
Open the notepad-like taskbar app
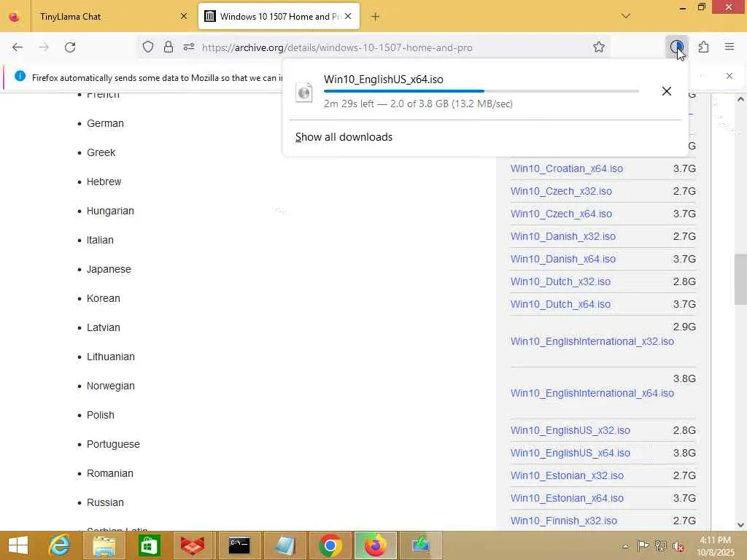coord(285,545)
